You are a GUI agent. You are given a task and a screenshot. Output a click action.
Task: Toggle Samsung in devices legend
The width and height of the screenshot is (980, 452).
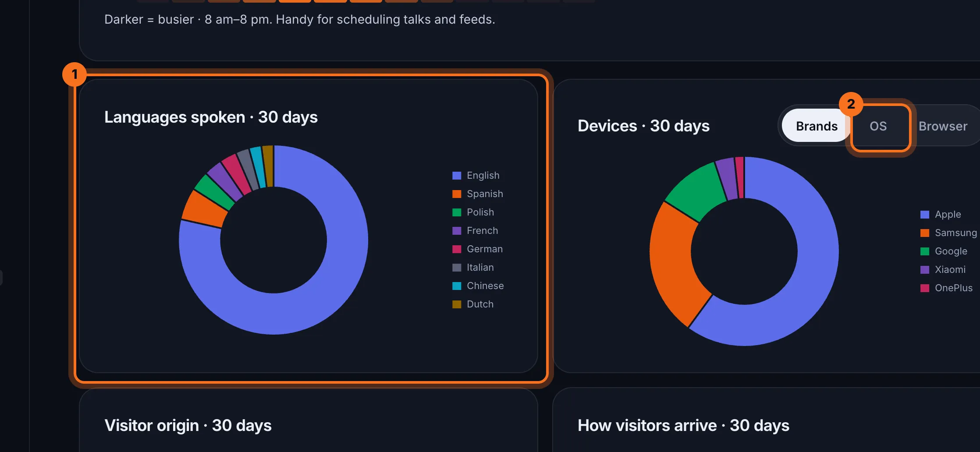coord(949,233)
